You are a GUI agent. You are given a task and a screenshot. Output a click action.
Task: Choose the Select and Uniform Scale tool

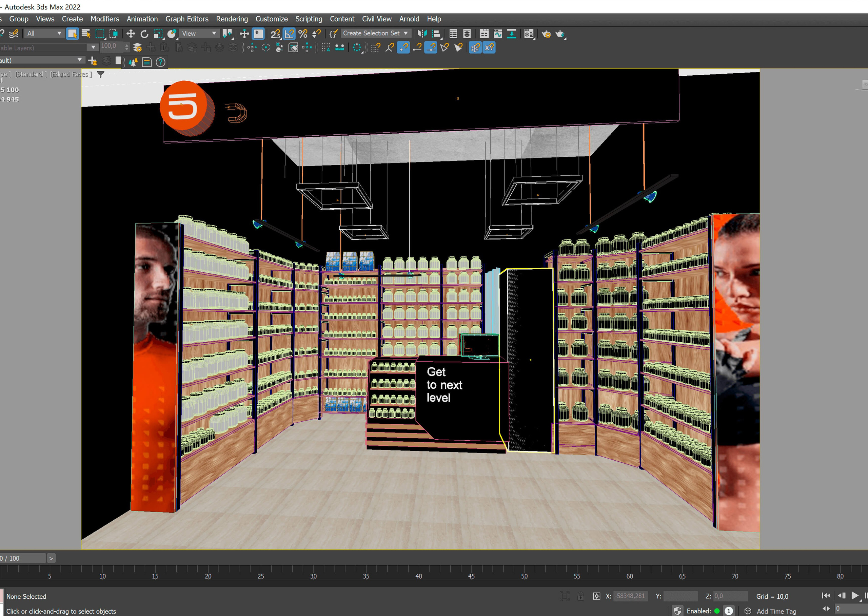tap(158, 33)
